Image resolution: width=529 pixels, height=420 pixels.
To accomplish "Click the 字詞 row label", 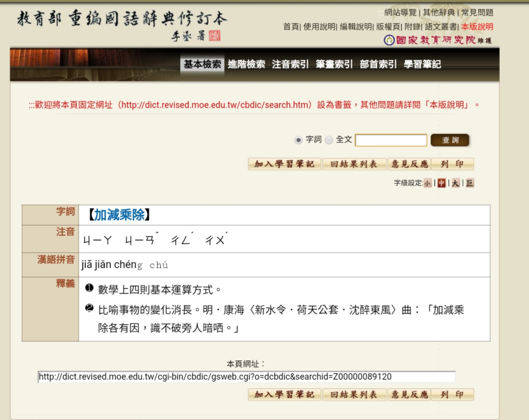I will tap(65, 211).
